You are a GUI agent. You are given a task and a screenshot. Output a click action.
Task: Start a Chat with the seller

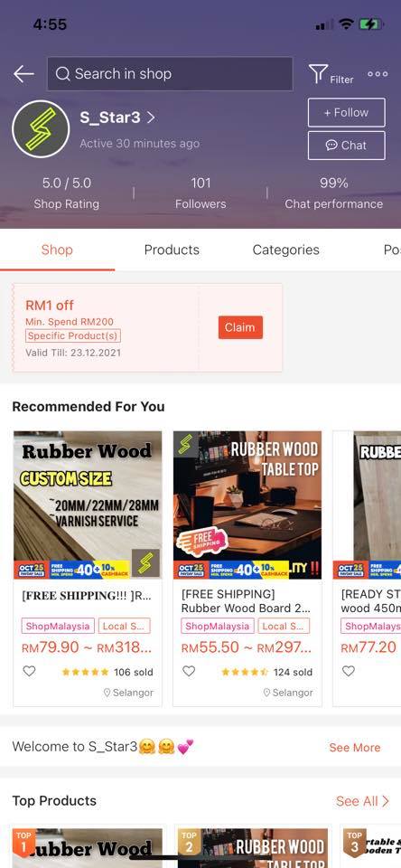click(x=346, y=146)
